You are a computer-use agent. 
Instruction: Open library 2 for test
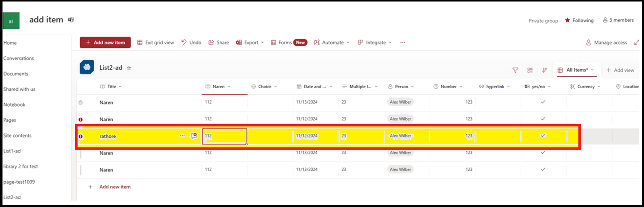[21, 166]
